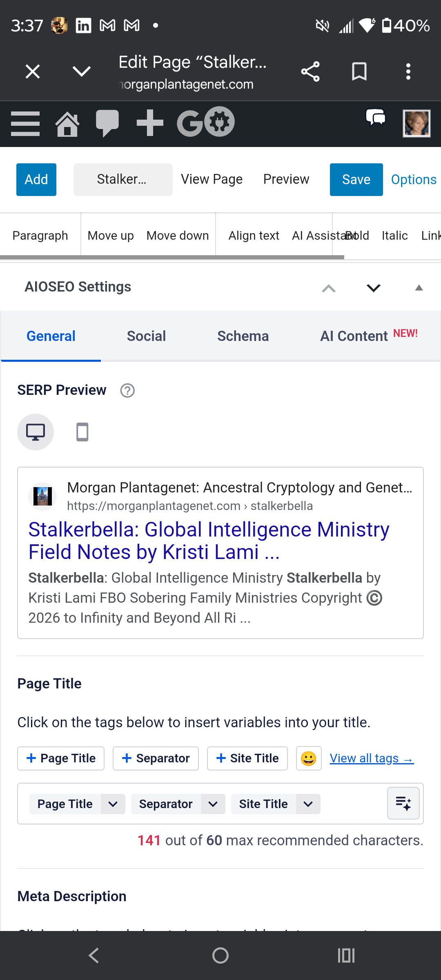Switch SERP preview to desktop view

tap(36, 432)
